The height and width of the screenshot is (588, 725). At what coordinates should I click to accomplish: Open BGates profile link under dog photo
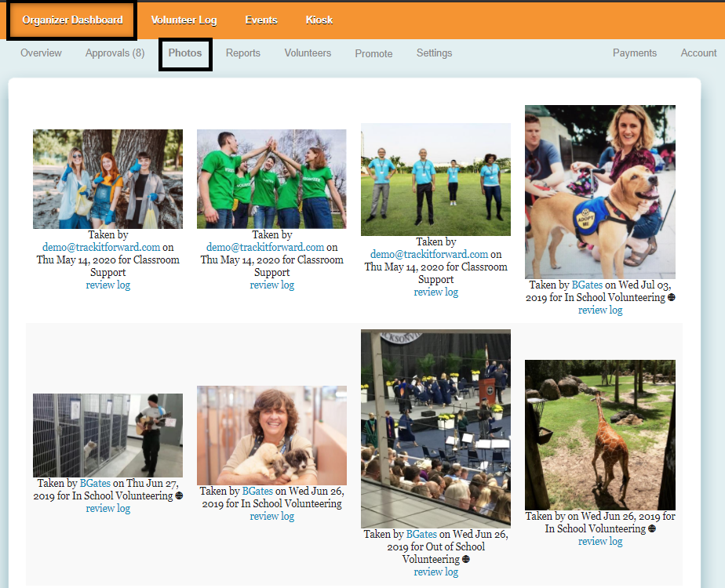588,285
